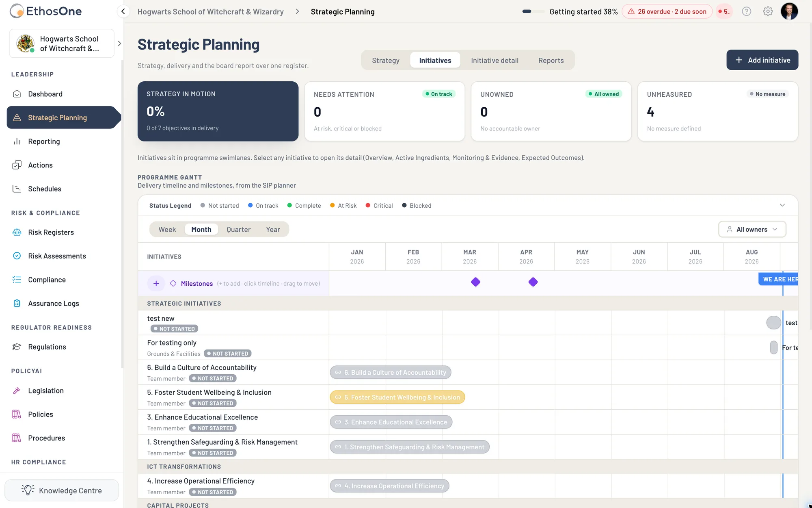Select the April milestone diamond marker
The width and height of the screenshot is (812, 508).
click(x=533, y=282)
